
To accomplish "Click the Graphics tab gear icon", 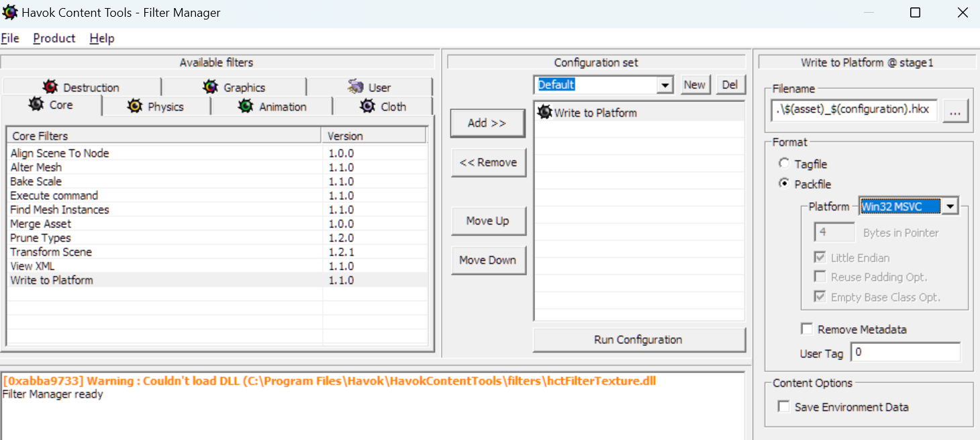I will pos(211,87).
